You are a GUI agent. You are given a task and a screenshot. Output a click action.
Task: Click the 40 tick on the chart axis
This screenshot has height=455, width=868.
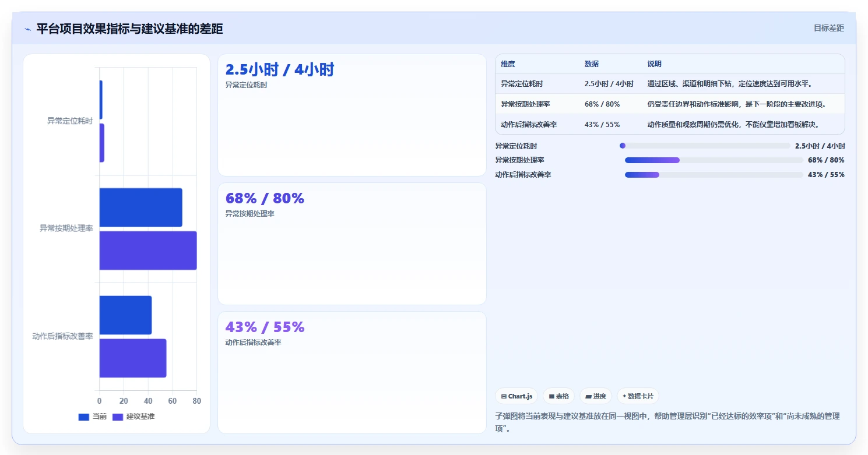tap(148, 401)
